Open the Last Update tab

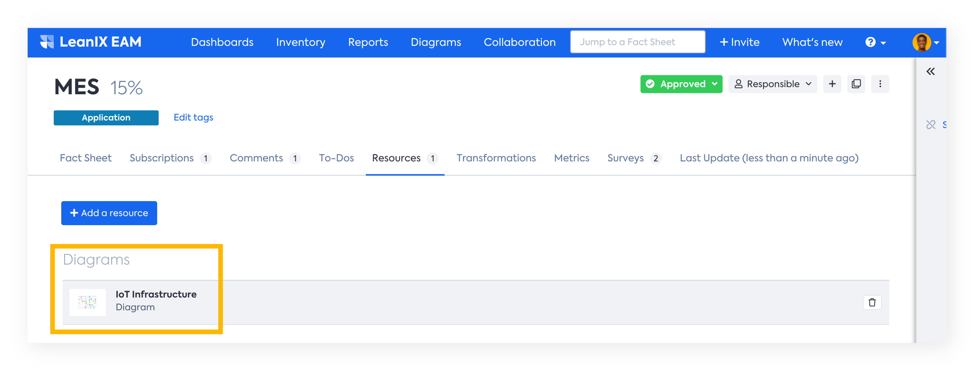[769, 158]
